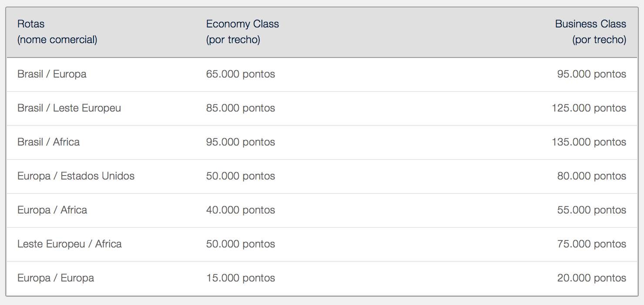Select the 20.000 pontos business value

(592, 278)
